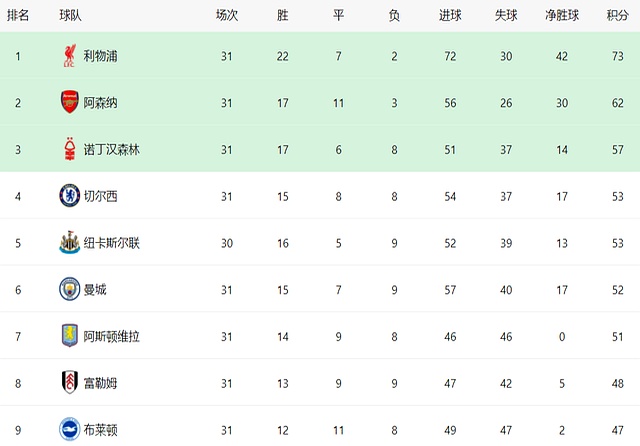Click the Chelsea club crest icon
Image resolution: width=640 pixels, height=446 pixels.
[x=68, y=196]
